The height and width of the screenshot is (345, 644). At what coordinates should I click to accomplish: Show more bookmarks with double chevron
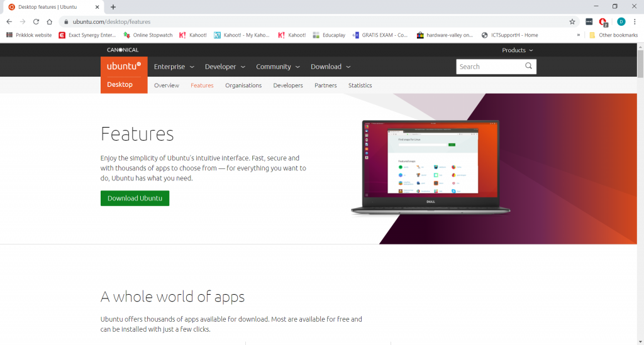[x=579, y=35]
